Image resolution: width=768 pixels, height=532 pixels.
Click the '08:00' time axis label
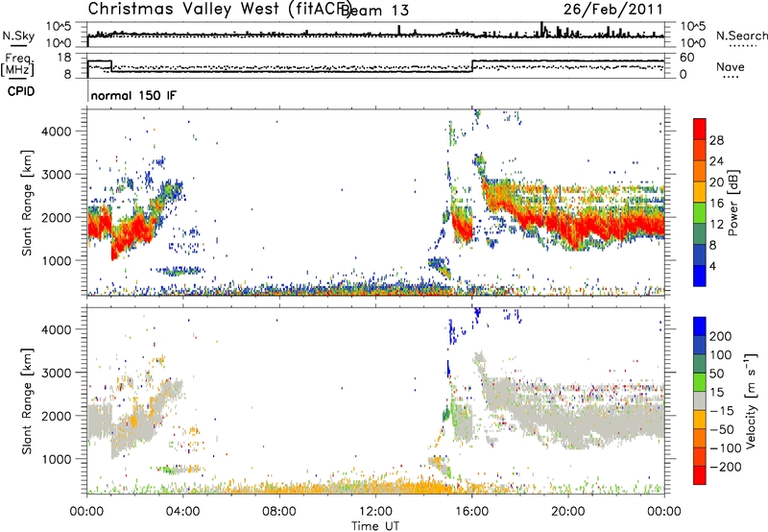pos(279,512)
